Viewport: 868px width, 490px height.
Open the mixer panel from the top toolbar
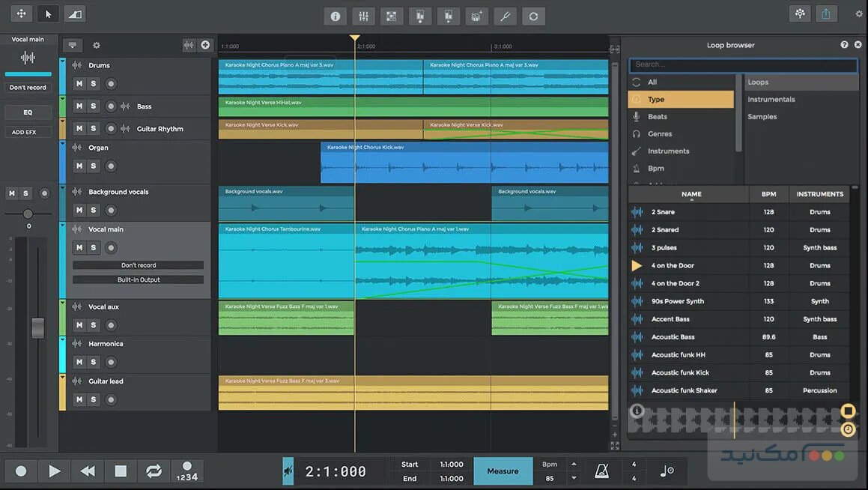pos(362,16)
